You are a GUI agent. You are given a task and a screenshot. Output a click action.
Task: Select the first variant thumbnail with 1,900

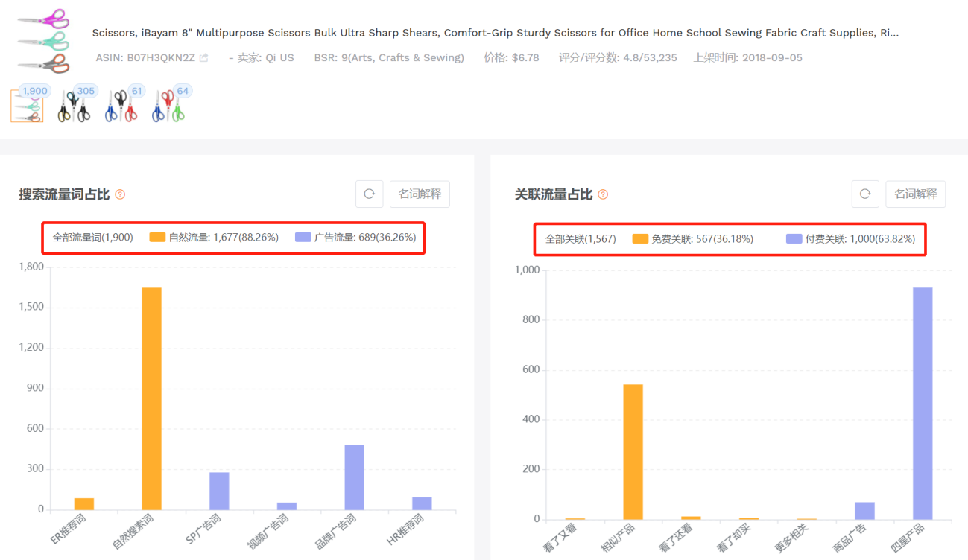(27, 106)
